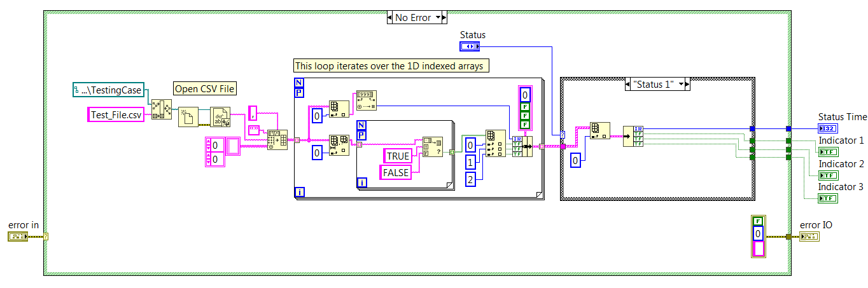868x288 pixels.
Task: Select the Indicator 3 boolean terminal
Action: 829,198
